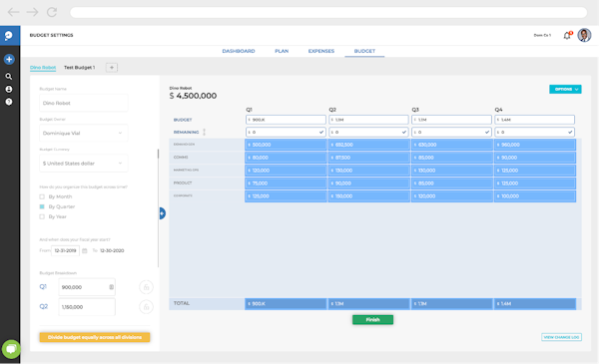
Task: Click Divide budget equally across all divisions
Action: tap(95, 337)
